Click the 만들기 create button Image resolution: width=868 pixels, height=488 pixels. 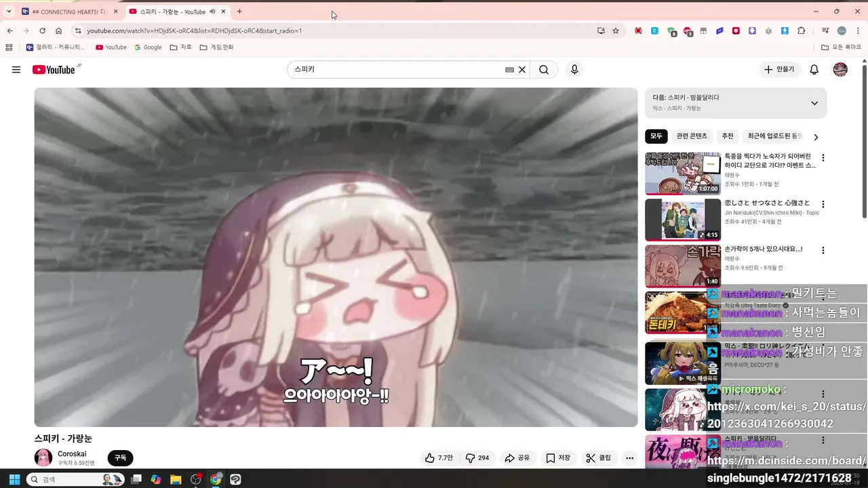(779, 70)
